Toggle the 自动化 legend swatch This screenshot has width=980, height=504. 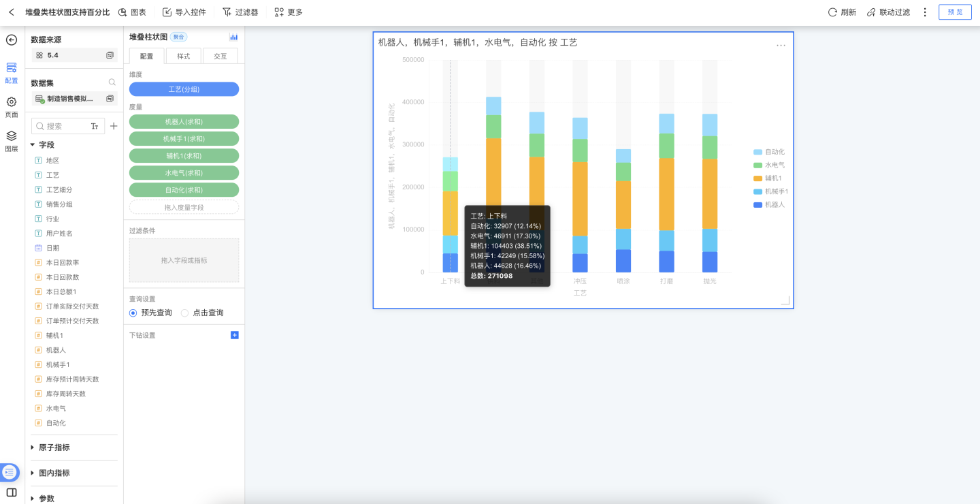click(758, 152)
